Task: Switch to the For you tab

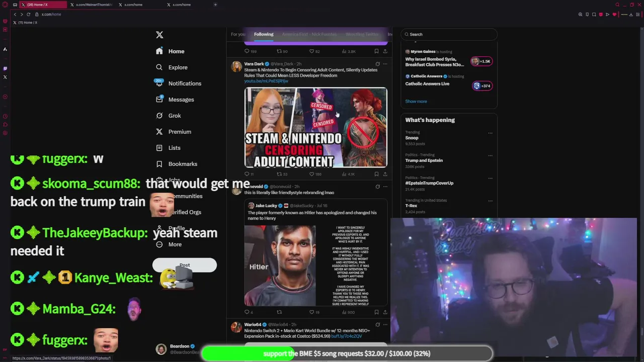Action: click(x=238, y=34)
